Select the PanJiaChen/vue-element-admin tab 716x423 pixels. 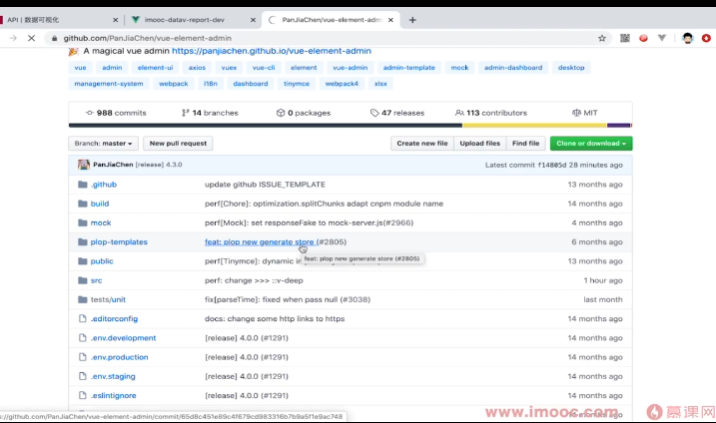tap(331, 20)
